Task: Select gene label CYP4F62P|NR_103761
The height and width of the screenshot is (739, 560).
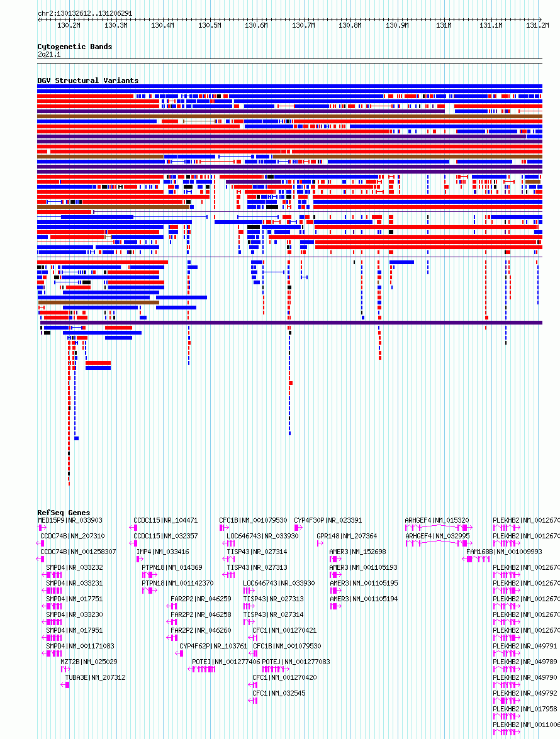Action: pyautogui.click(x=213, y=646)
